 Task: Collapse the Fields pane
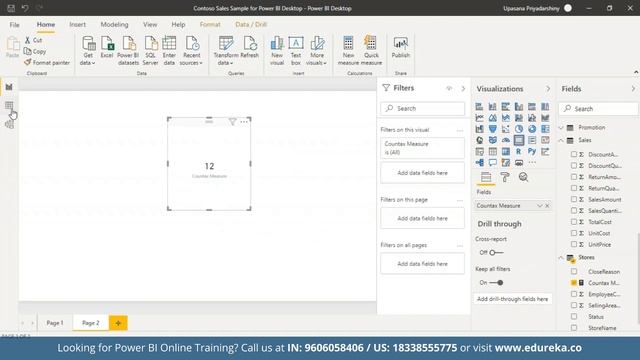pyautogui.click(x=633, y=89)
